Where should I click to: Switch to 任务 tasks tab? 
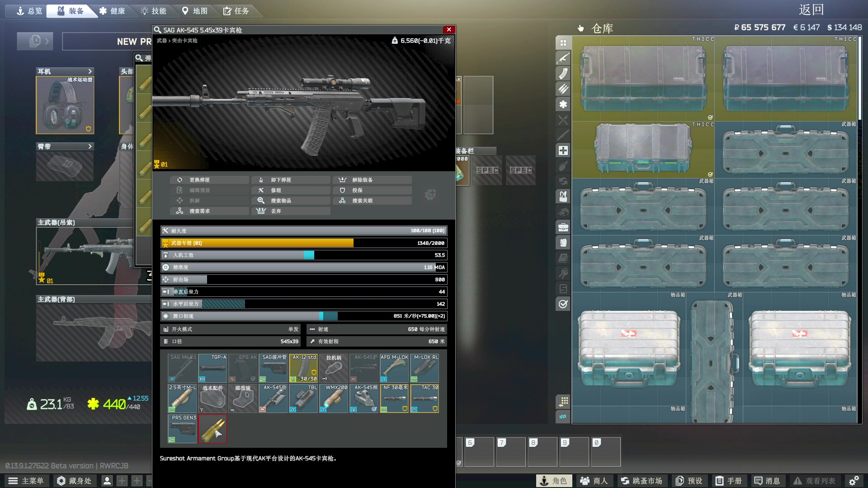tap(236, 11)
